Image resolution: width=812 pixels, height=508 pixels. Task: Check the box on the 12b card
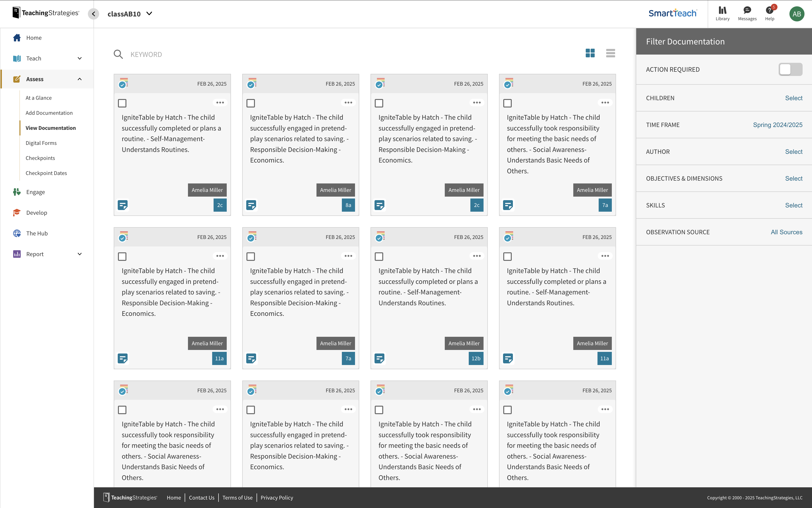(x=379, y=256)
